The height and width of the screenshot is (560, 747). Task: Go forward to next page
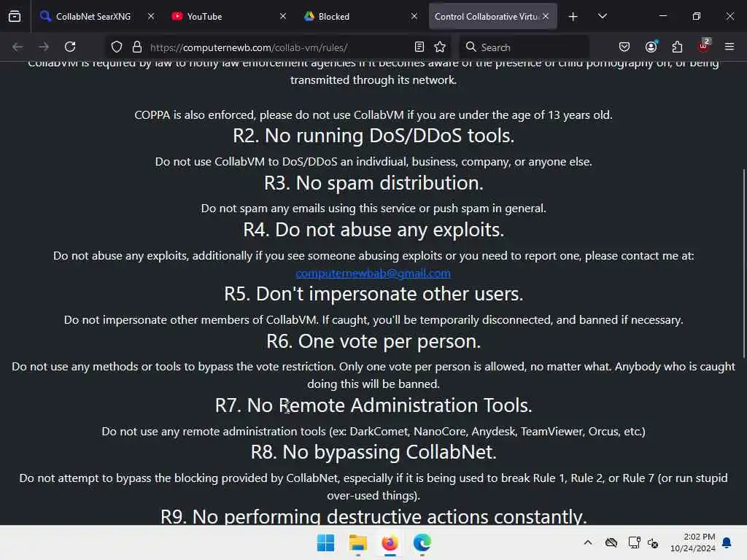[44, 47]
